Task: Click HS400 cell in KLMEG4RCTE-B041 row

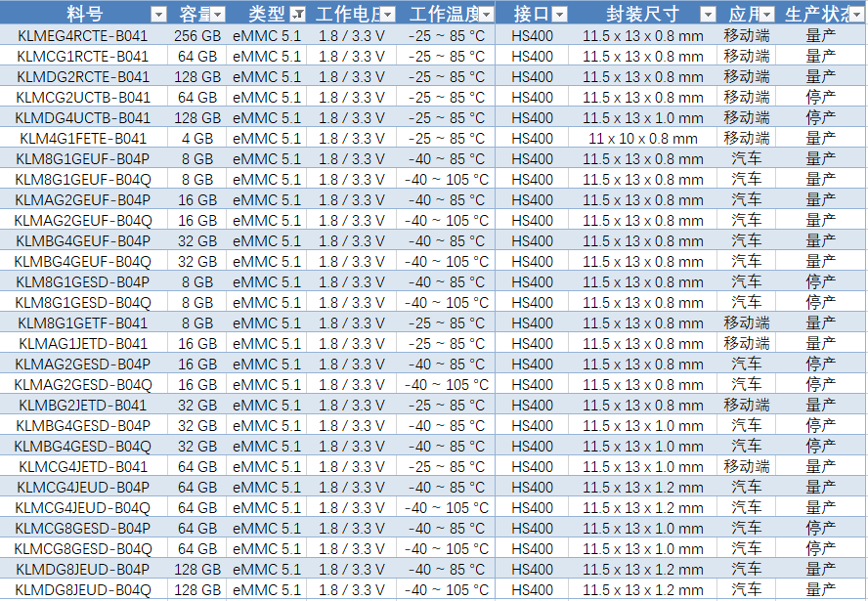Action: 532,36
